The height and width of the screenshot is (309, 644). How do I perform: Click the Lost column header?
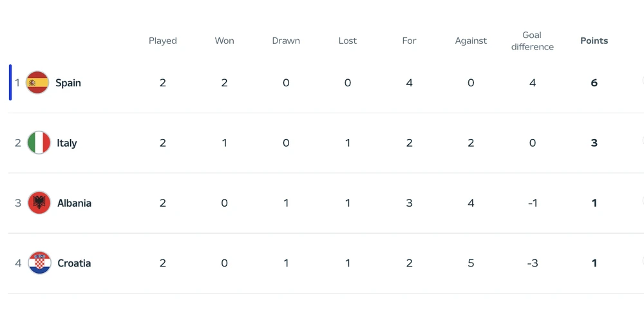tap(348, 41)
